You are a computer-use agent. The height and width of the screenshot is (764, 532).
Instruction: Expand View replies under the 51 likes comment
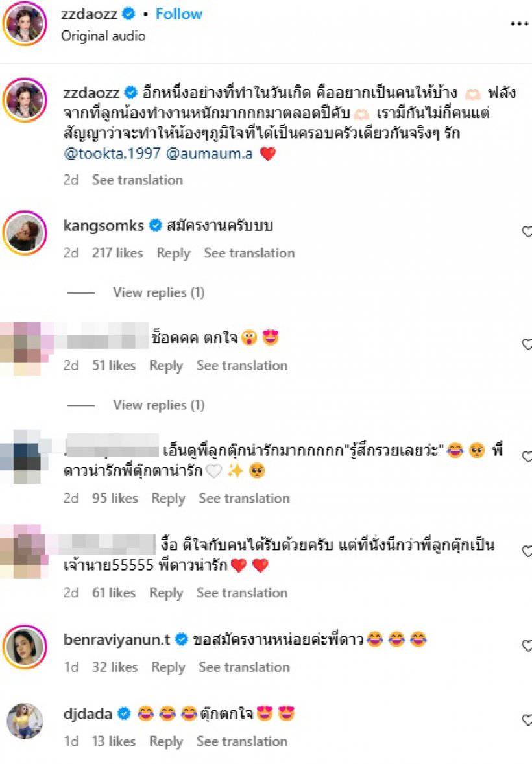pyautogui.click(x=158, y=405)
